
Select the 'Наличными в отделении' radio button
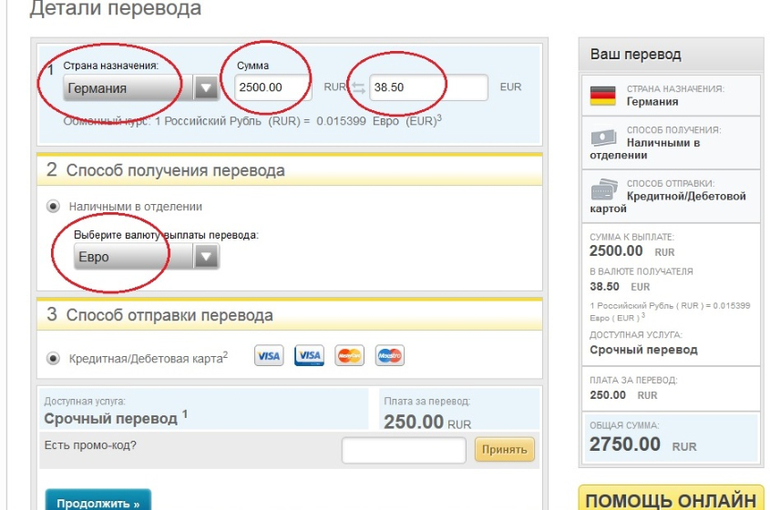coord(54,206)
